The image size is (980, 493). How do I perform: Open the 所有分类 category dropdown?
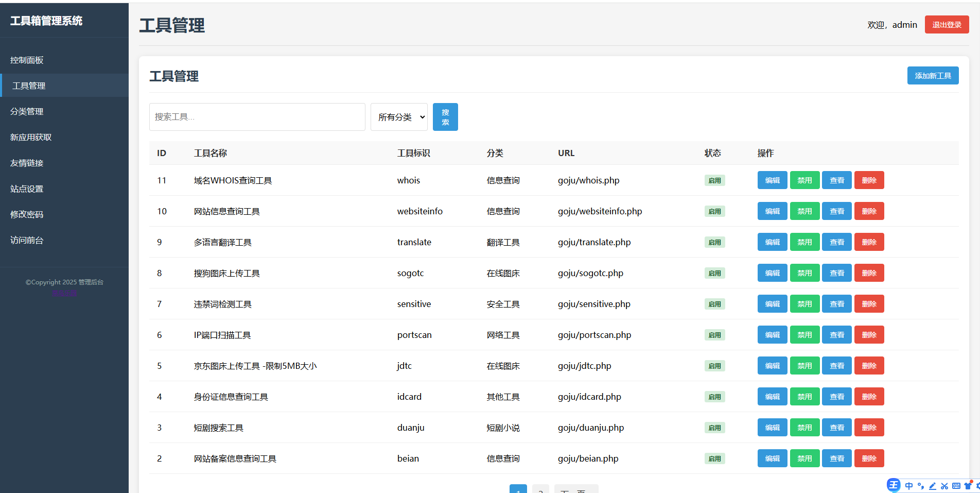(399, 116)
